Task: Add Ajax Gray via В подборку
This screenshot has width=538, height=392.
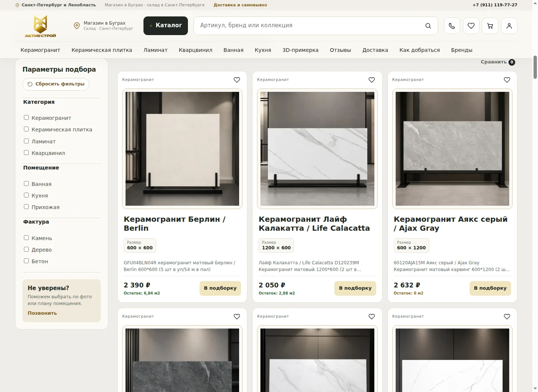Action: coord(490,288)
